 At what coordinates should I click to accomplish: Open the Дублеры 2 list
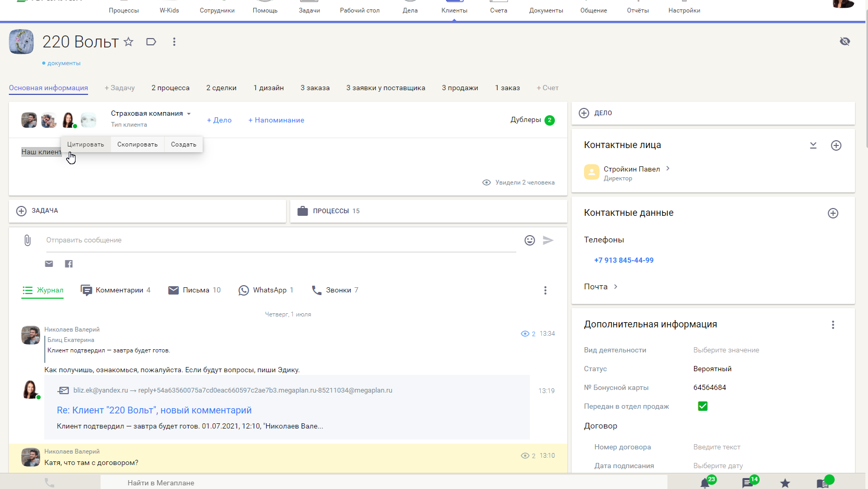click(532, 120)
